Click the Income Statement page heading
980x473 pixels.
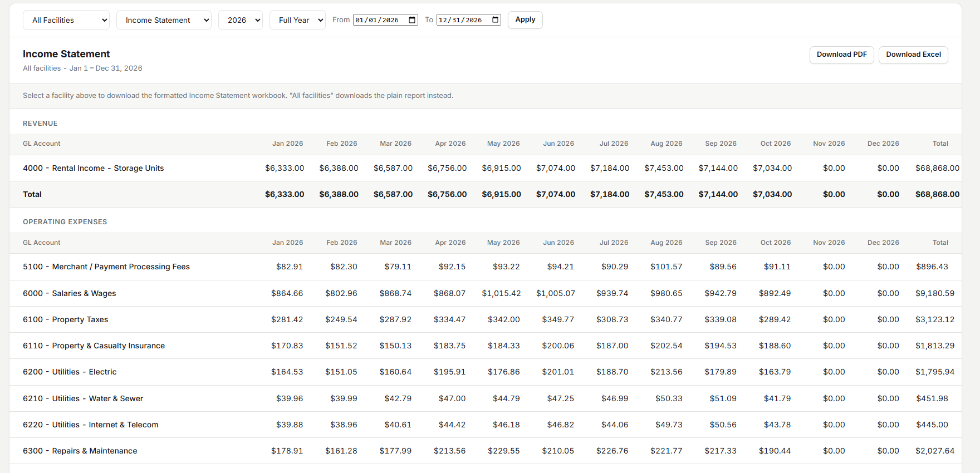(66, 54)
